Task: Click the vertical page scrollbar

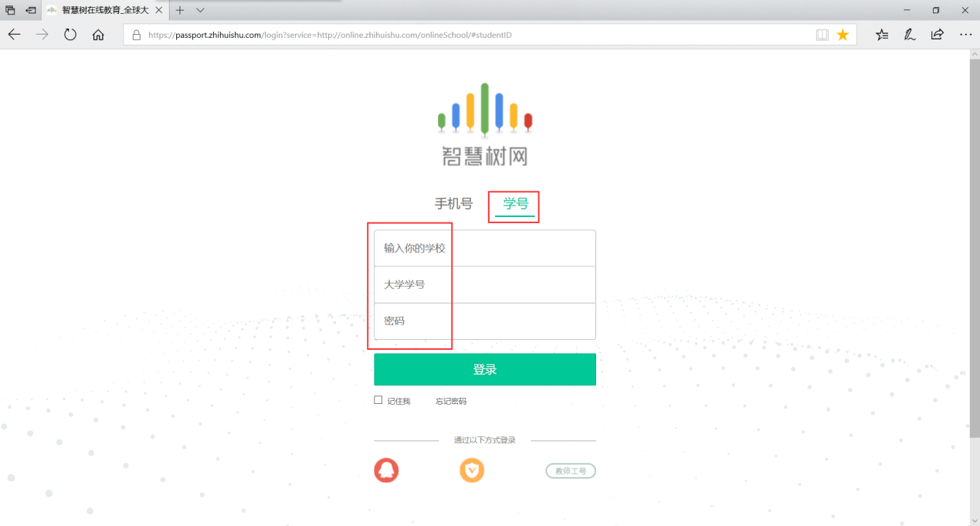Action: coord(975,249)
